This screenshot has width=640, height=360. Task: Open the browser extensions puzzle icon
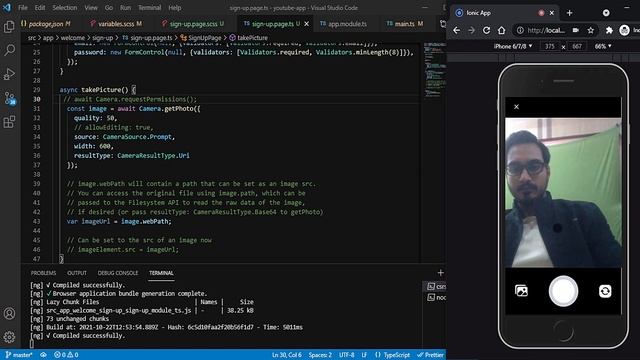pyautogui.click(x=609, y=30)
